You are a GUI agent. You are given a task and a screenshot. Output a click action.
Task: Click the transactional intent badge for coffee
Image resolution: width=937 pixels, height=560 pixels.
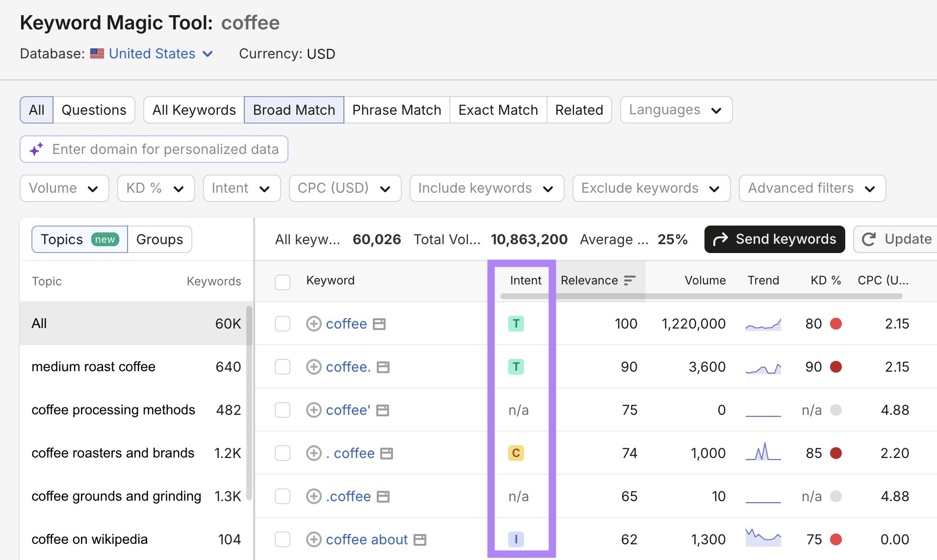coord(516,324)
